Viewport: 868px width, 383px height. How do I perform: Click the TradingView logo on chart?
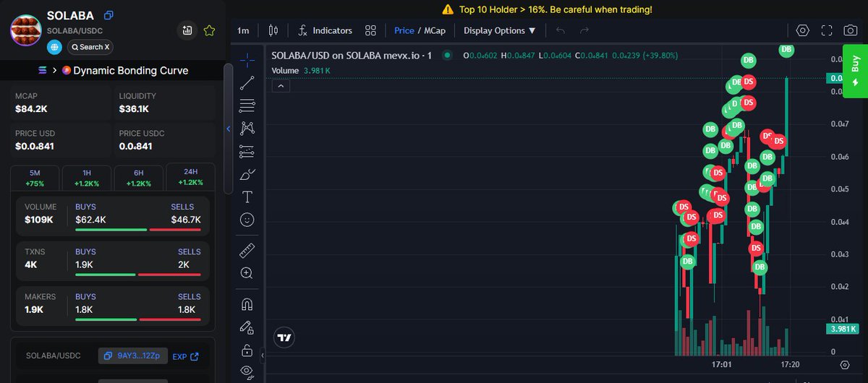click(x=284, y=337)
